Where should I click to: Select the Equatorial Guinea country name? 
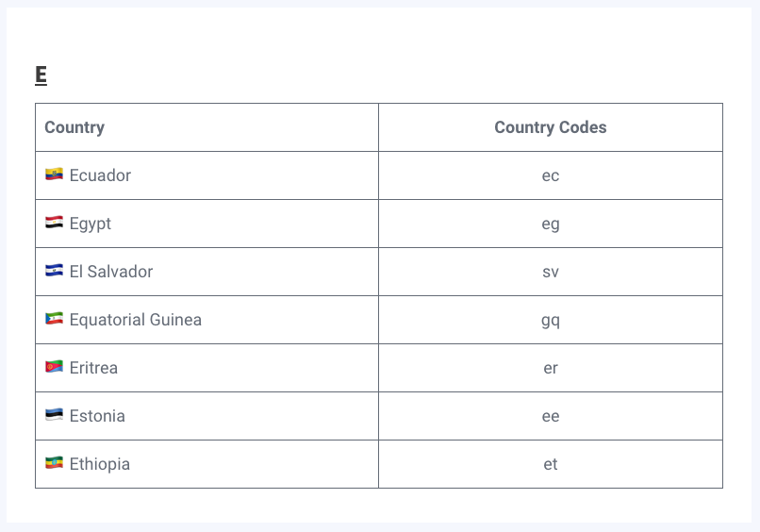[x=136, y=320]
